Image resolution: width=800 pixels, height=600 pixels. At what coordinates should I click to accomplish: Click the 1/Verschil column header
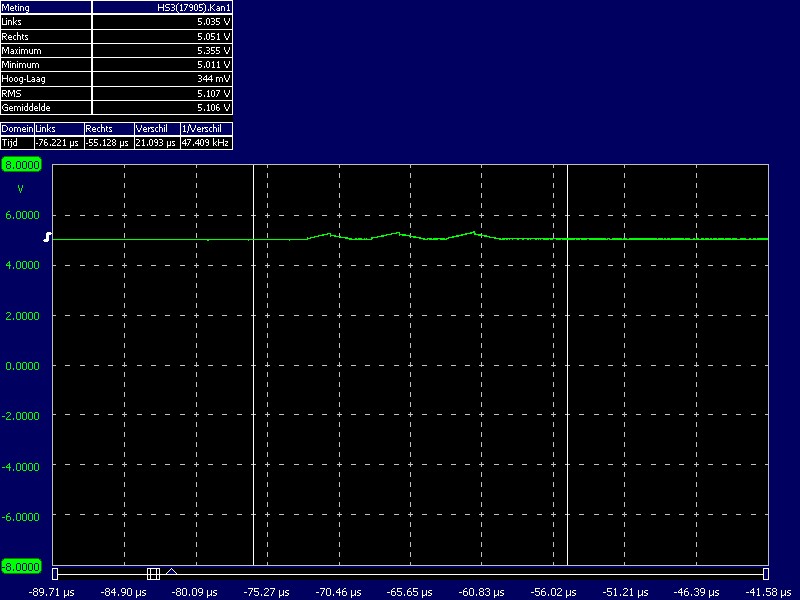pos(206,129)
